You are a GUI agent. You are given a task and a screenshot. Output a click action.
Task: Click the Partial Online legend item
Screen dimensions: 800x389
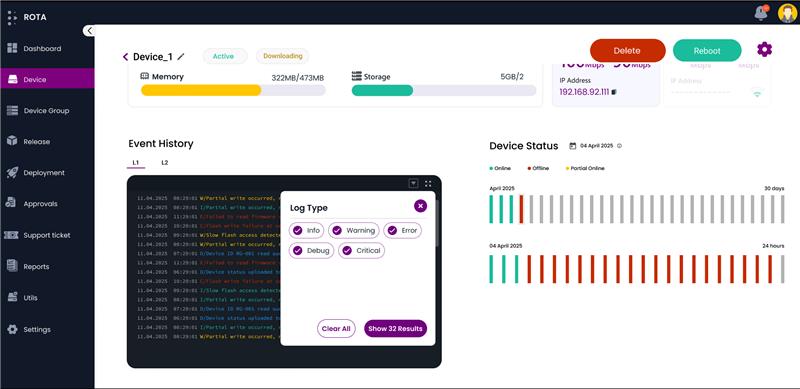585,168
